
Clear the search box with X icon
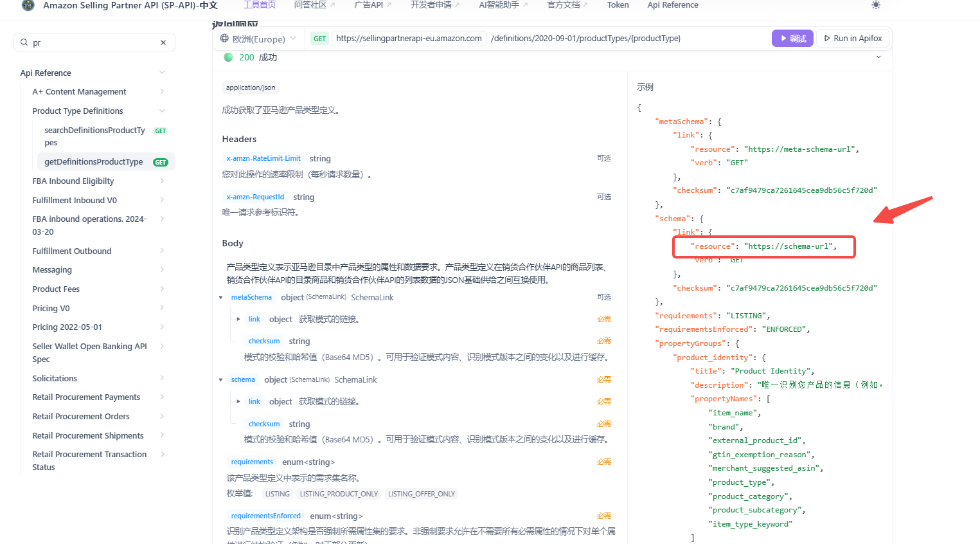pyautogui.click(x=163, y=42)
